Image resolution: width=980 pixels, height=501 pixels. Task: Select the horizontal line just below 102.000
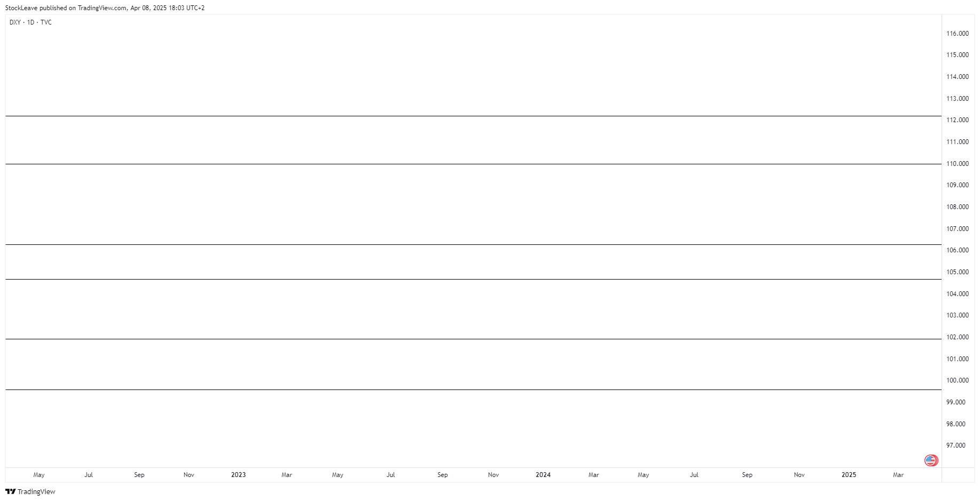(473, 339)
